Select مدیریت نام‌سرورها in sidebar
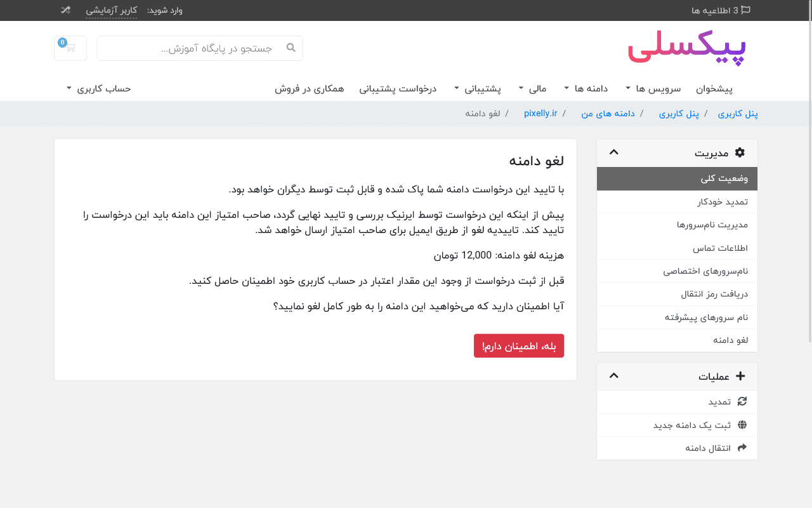The height and width of the screenshot is (508, 812). coord(677,225)
